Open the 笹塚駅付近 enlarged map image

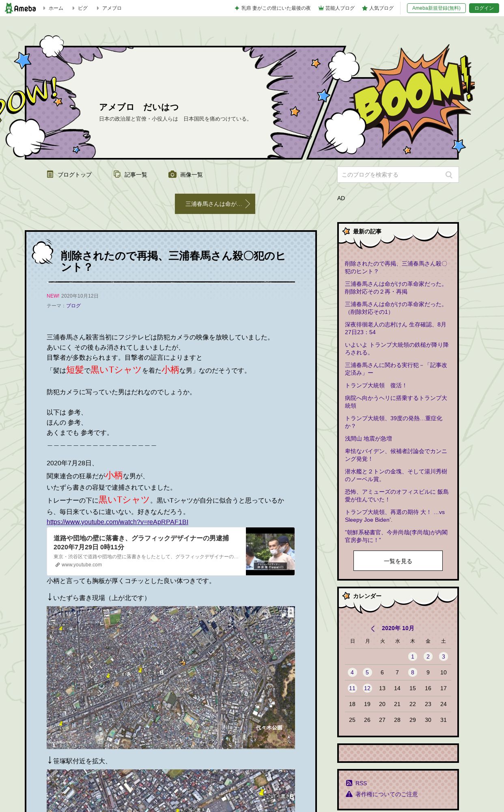tap(171, 790)
